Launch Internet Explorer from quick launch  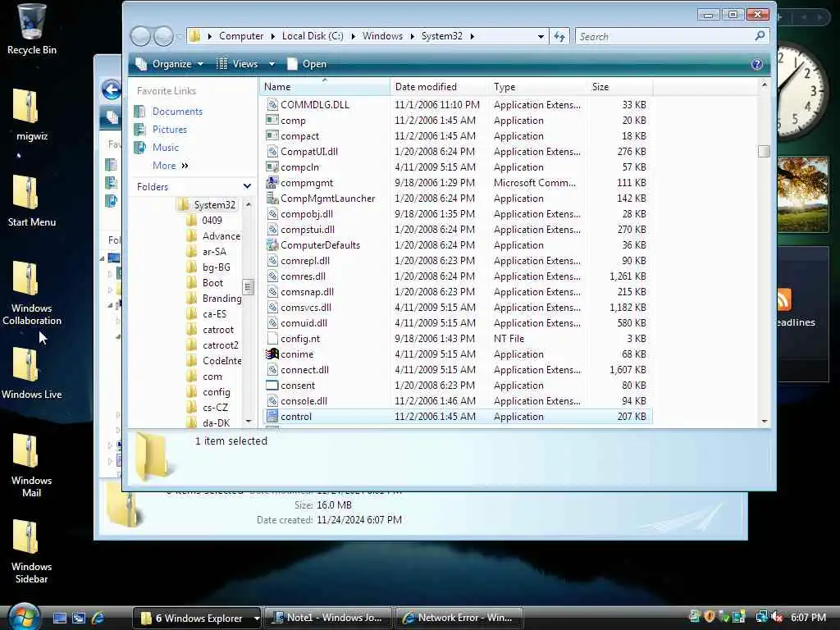[98, 618]
